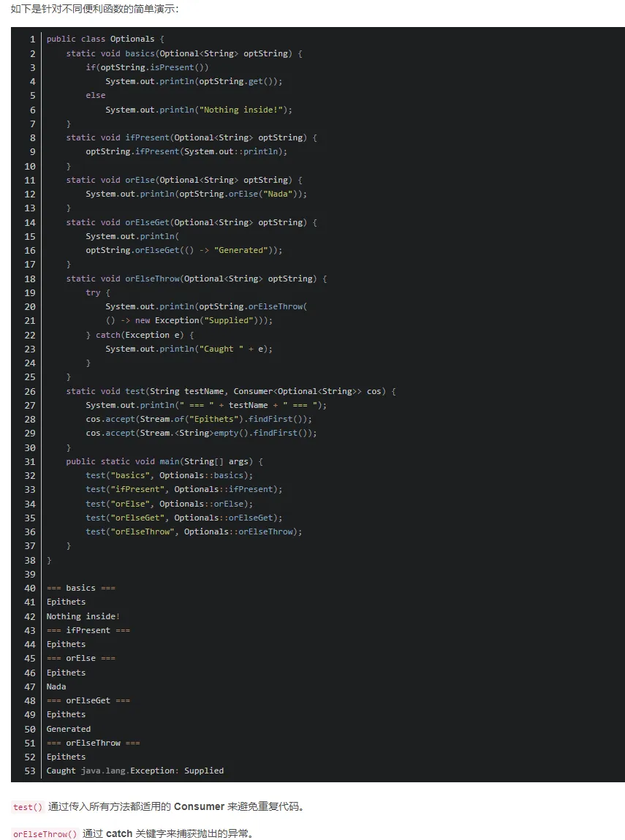Click line number 1 in the gutter

tap(33, 39)
